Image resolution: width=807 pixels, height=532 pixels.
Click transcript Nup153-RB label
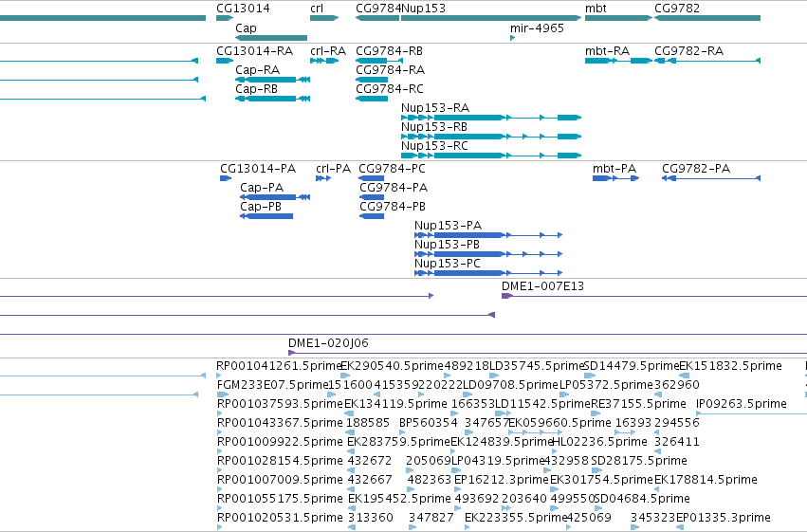pos(434,127)
